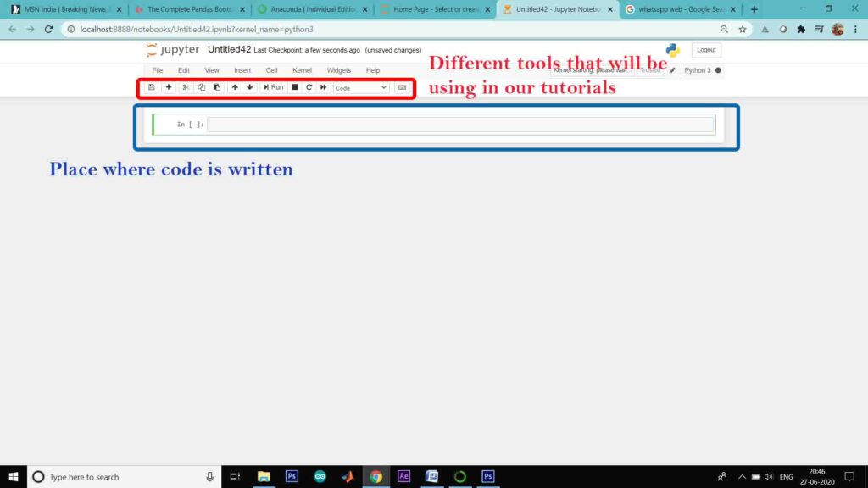Open the Help menu
The width and height of the screenshot is (868, 488).
click(373, 70)
